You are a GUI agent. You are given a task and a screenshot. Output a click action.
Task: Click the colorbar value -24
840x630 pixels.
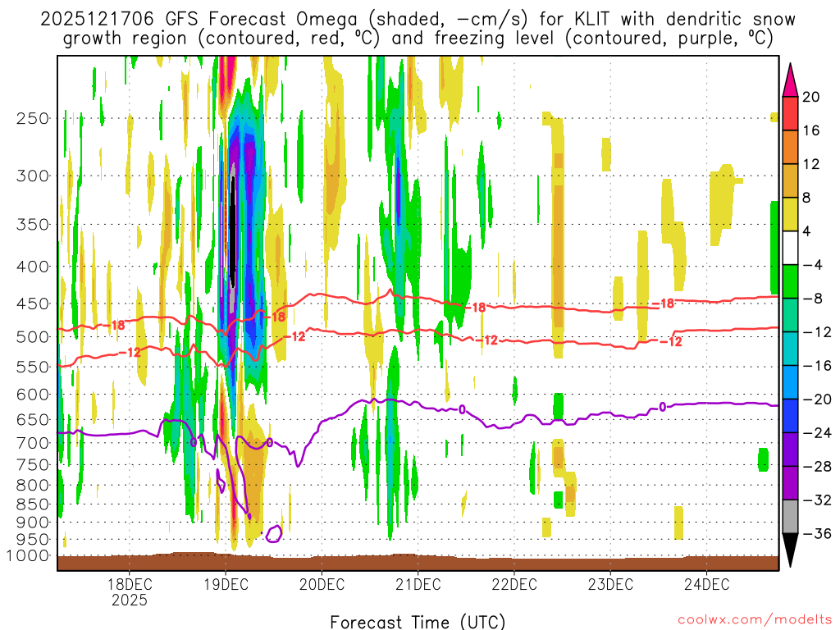click(x=817, y=432)
